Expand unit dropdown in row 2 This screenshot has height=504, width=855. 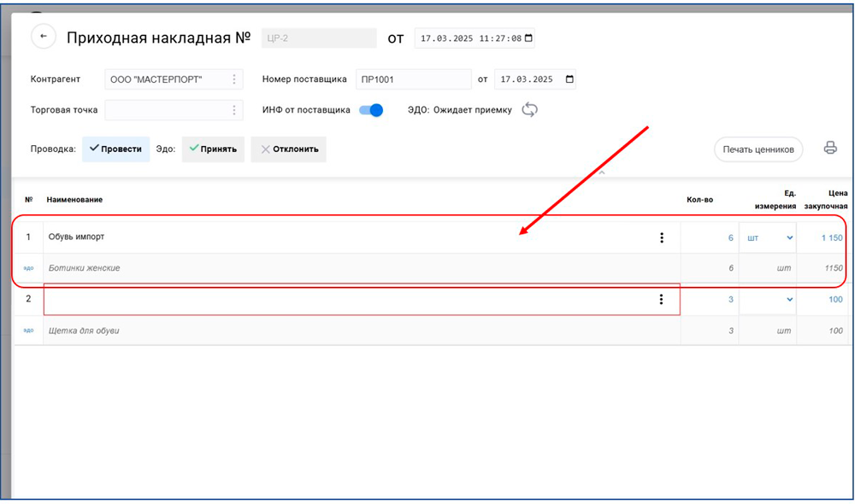[x=788, y=299]
